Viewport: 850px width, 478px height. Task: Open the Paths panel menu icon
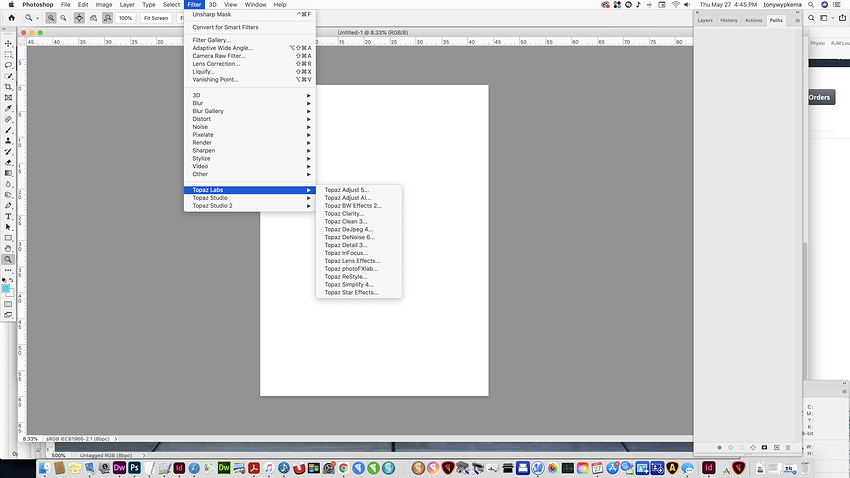(797, 20)
